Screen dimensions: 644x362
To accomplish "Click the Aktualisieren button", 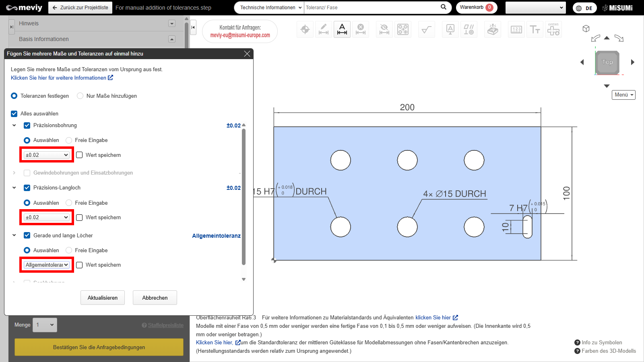I will 103,298.
